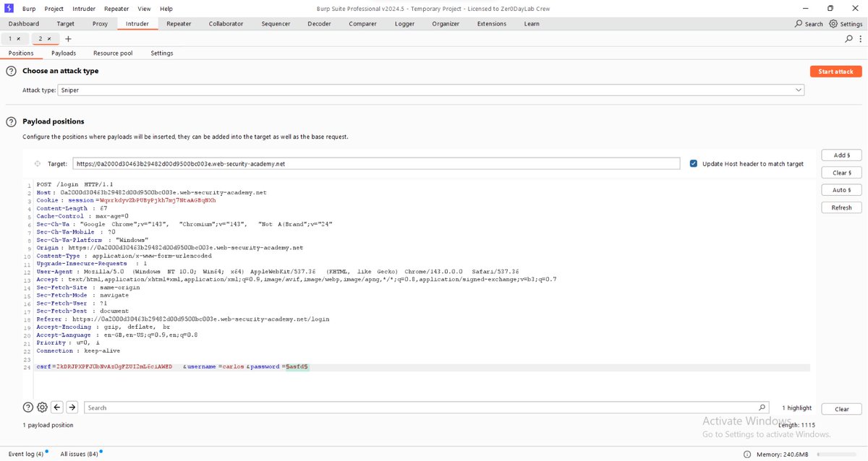
Task: Click the Content-Length header line
Action: [72, 208]
